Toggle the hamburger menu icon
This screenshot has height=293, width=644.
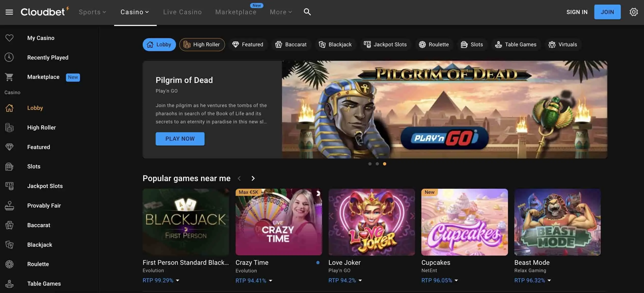point(9,11)
